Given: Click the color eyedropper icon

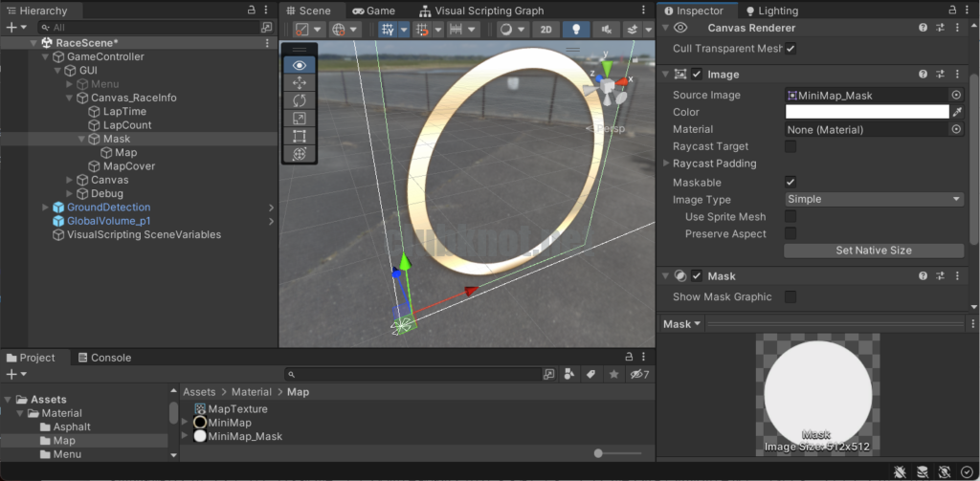Looking at the screenshot, I should [956, 112].
